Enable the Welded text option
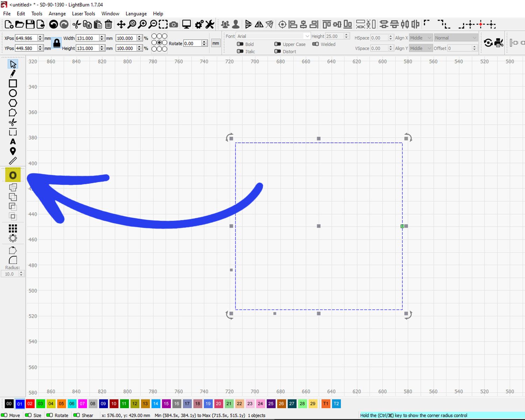The height and width of the screenshot is (420, 525). tap(316, 44)
